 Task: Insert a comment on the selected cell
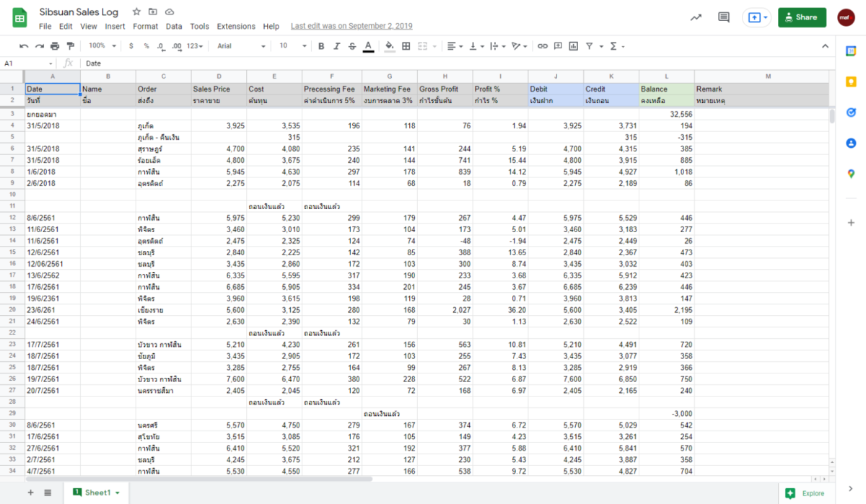pos(558,45)
